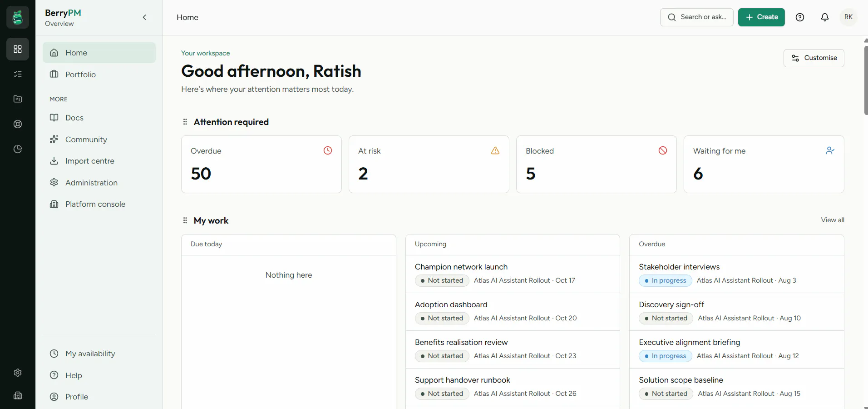Open notifications bell
Viewport: 868px width, 409px height.
825,17
